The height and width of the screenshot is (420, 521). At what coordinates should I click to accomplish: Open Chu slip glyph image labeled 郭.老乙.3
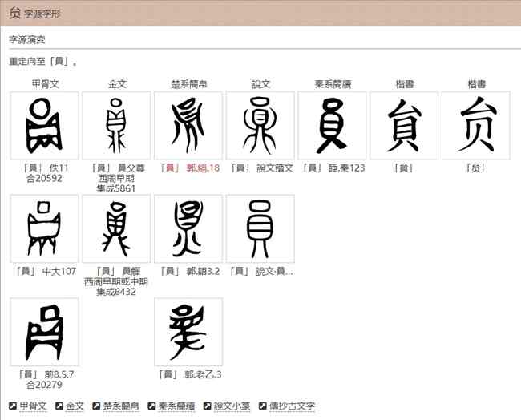pyautogui.click(x=188, y=332)
